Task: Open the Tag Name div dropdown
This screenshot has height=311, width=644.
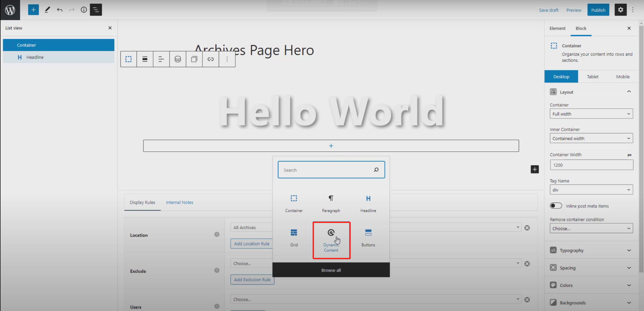Action: point(591,190)
